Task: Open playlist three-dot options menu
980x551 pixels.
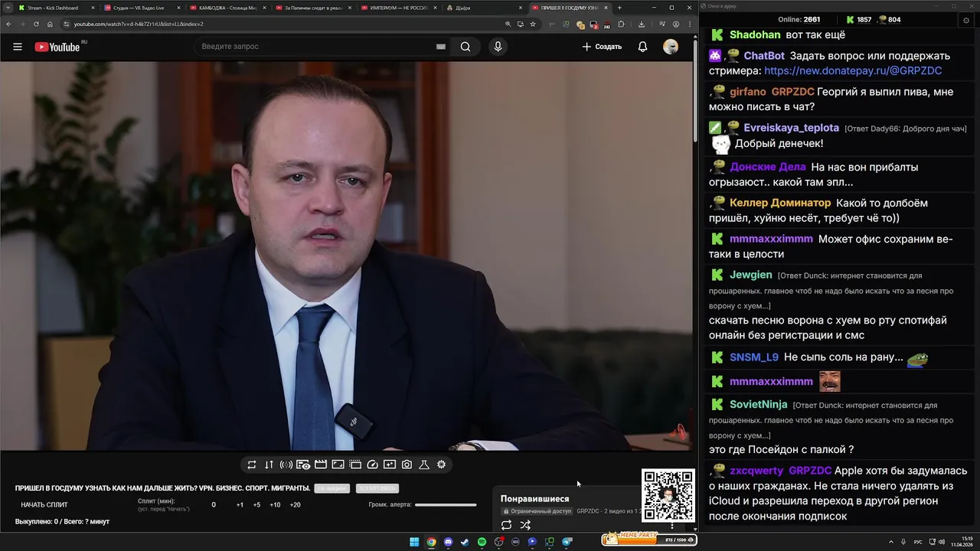Action: (x=672, y=525)
